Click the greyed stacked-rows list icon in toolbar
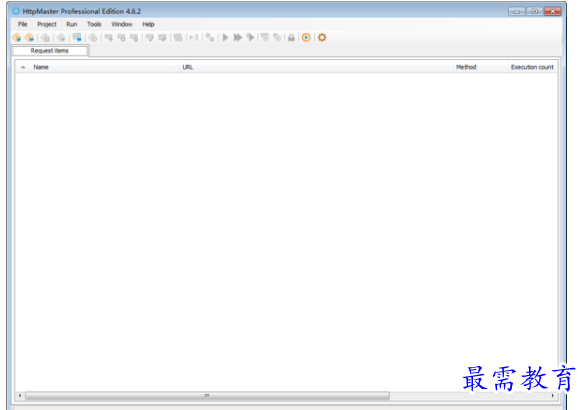 coord(178,38)
